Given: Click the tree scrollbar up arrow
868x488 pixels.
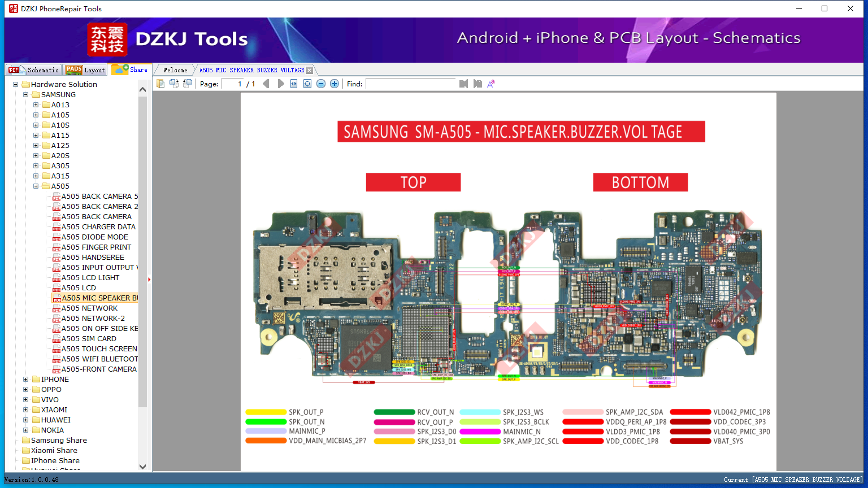Looking at the screenshot, I should (x=142, y=89).
